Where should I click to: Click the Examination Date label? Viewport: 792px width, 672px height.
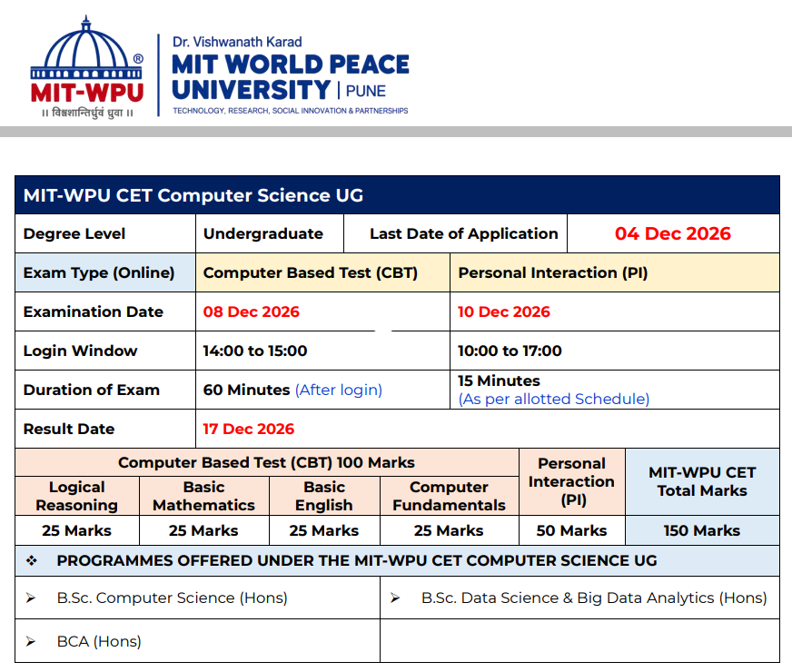94,312
